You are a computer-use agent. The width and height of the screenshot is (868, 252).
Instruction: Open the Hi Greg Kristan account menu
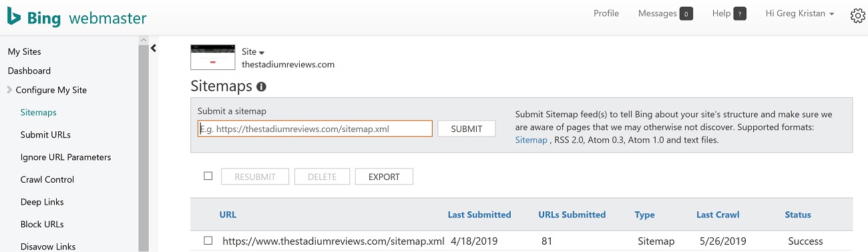tap(800, 13)
